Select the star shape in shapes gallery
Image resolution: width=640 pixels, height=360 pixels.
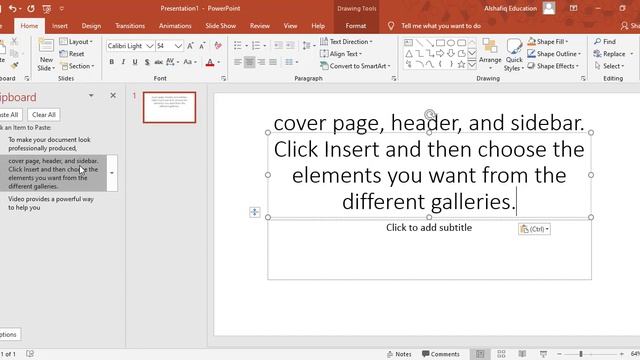pos(461,64)
